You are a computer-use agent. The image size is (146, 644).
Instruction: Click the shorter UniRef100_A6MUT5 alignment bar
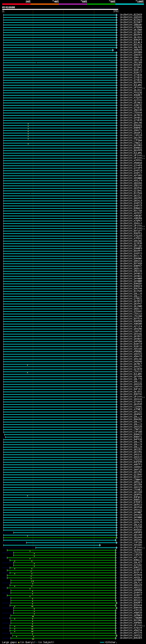(58, 50)
